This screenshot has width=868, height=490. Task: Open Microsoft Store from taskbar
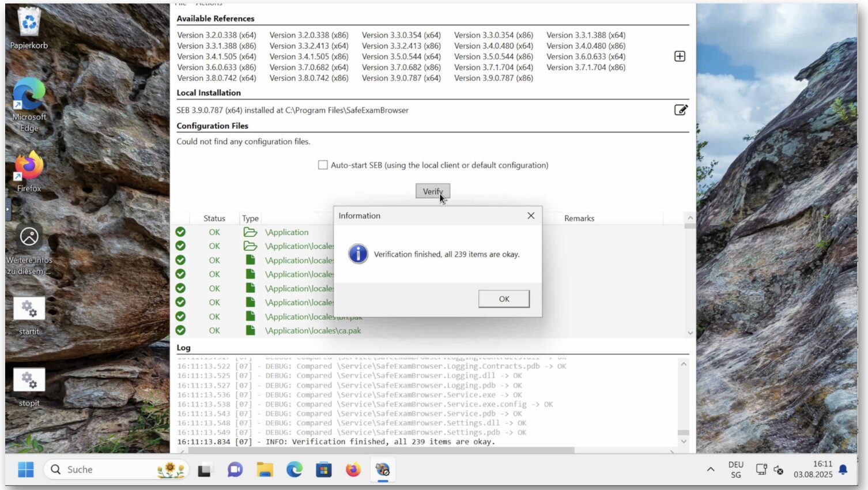(324, 470)
